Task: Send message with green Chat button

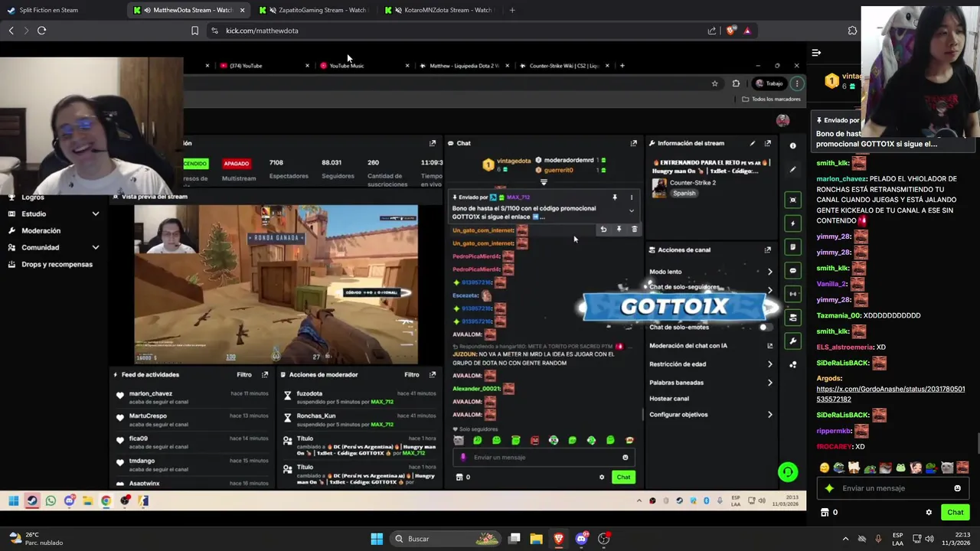Action: point(955,513)
